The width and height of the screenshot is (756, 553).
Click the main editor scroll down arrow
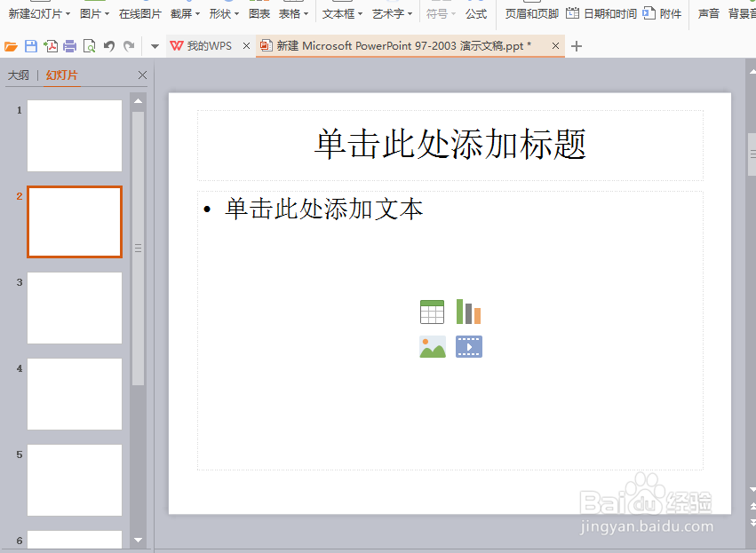[x=752, y=489]
